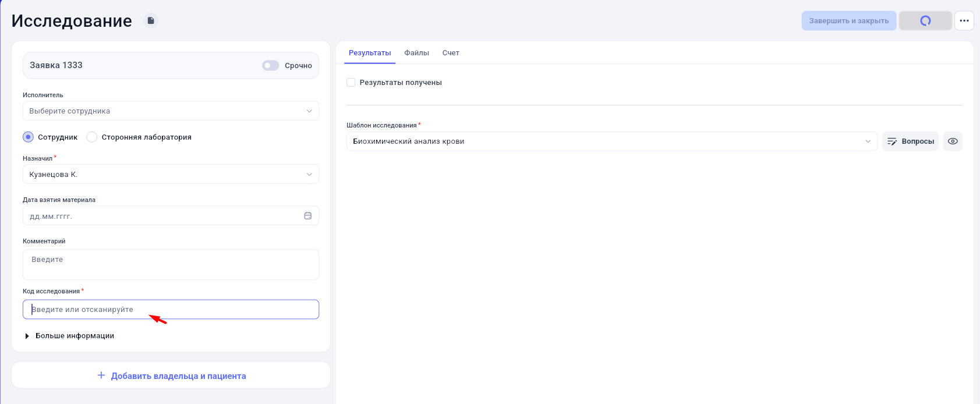Focus the Код исследования input field
The width and height of the screenshot is (980, 404).
pos(171,310)
